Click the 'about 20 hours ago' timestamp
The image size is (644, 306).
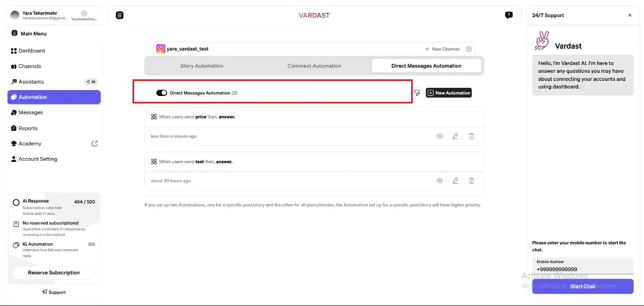click(171, 181)
